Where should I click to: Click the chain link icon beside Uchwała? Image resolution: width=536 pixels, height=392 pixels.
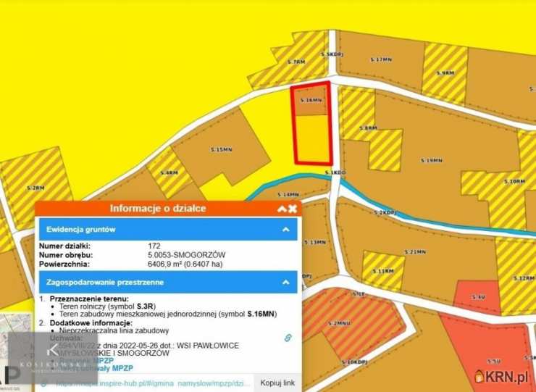point(287,338)
